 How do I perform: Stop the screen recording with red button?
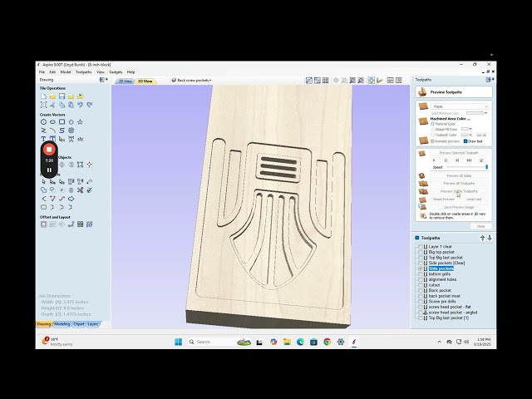[49, 150]
